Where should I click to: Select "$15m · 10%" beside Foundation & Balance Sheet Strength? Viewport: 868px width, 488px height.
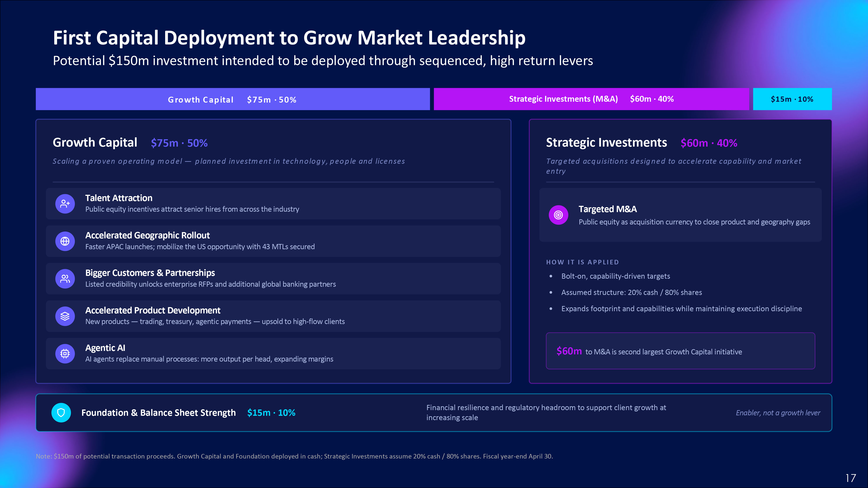pyautogui.click(x=271, y=413)
